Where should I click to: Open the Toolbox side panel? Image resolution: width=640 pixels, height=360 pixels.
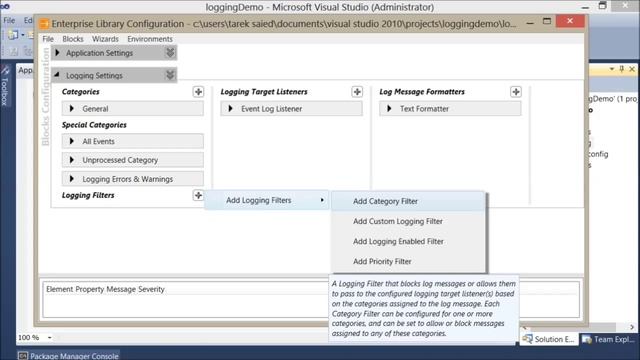pos(5,86)
